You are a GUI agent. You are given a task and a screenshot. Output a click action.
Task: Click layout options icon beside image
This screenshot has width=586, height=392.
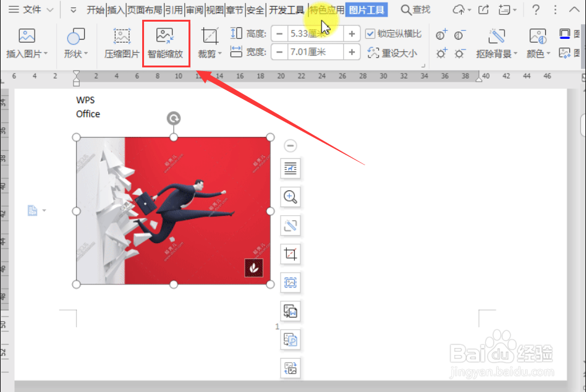[x=291, y=169]
